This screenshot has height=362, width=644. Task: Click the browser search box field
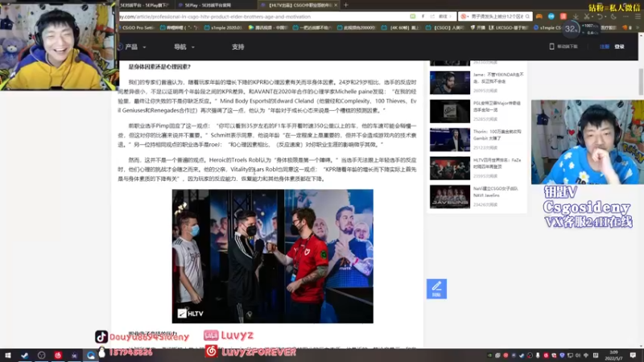(x=495, y=16)
